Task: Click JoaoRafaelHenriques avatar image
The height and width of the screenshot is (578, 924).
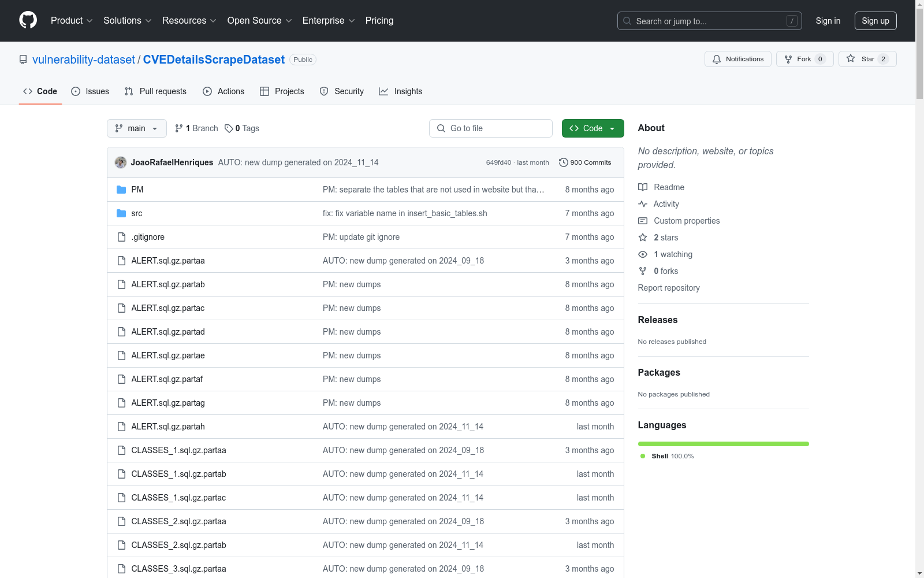Action: (121, 162)
